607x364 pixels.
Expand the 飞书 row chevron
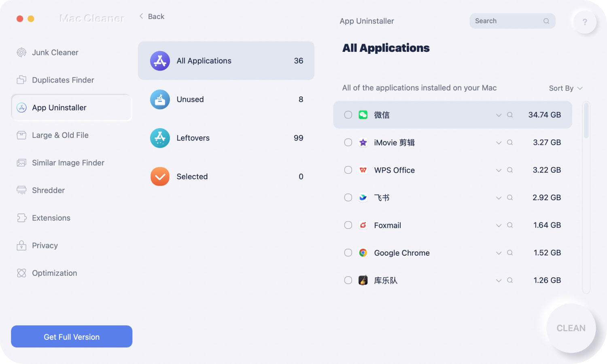[499, 198]
